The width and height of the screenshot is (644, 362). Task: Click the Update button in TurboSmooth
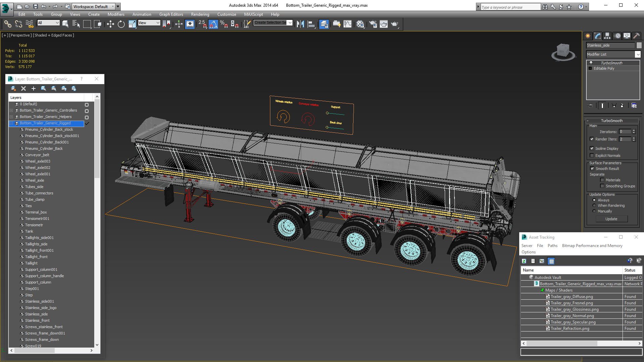pyautogui.click(x=611, y=219)
